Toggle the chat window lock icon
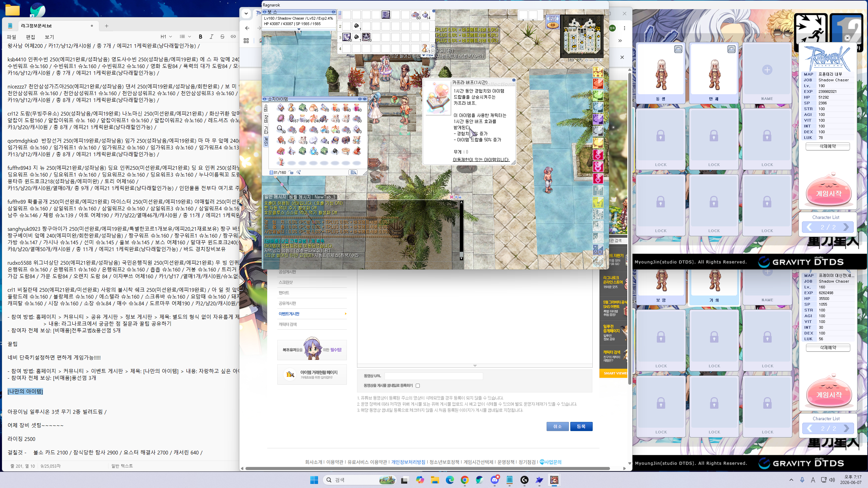Image resolution: width=868 pixels, height=488 pixels. [x=460, y=197]
